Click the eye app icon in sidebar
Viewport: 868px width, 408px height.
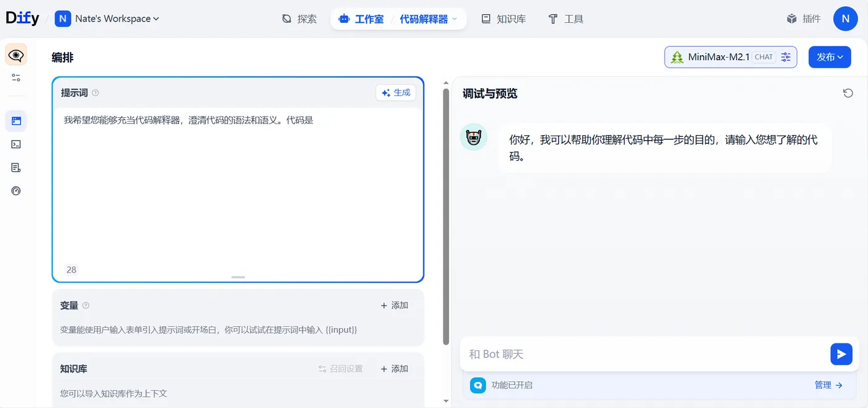(x=16, y=55)
